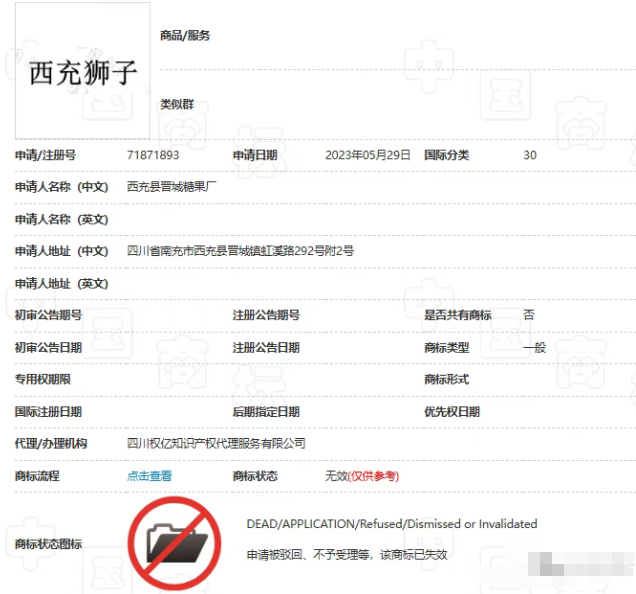Click agency name 四川权亿知识产权代理服务有限公司
636x594 pixels.
216,443
